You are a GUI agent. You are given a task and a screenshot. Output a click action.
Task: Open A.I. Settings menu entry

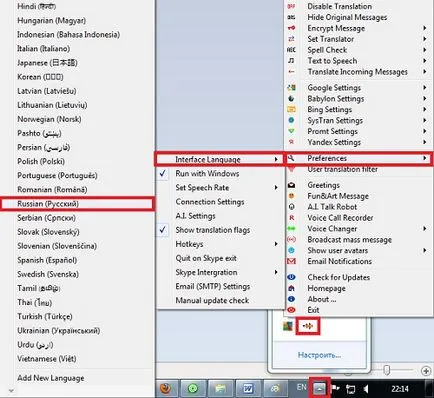[x=195, y=216]
